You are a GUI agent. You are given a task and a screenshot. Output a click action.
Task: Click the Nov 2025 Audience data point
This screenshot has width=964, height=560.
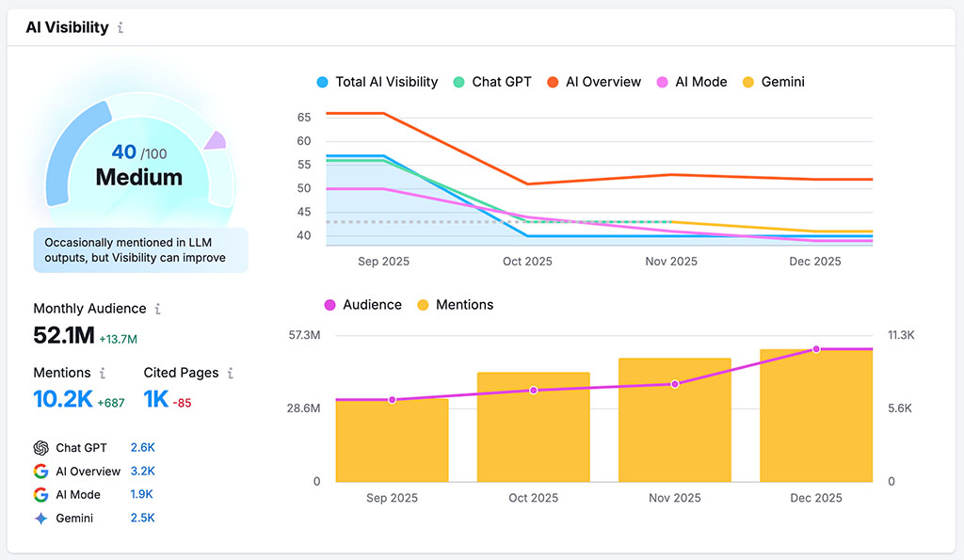click(674, 384)
